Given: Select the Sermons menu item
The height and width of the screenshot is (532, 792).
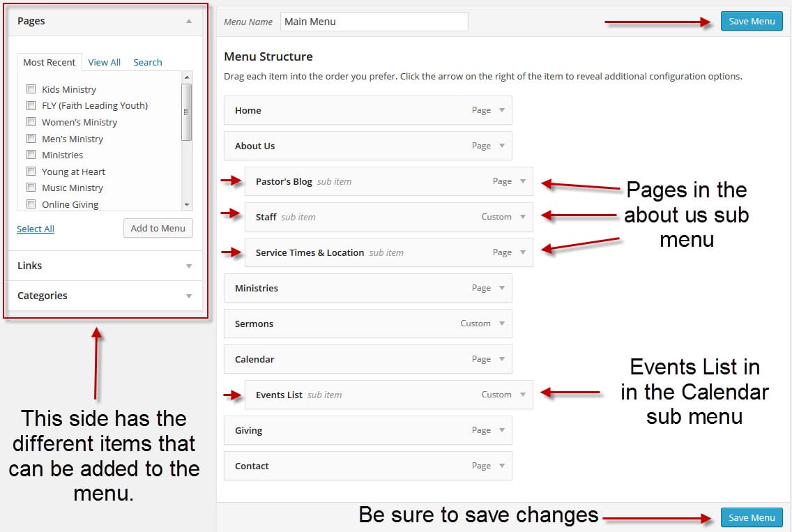Looking at the screenshot, I should coord(367,324).
